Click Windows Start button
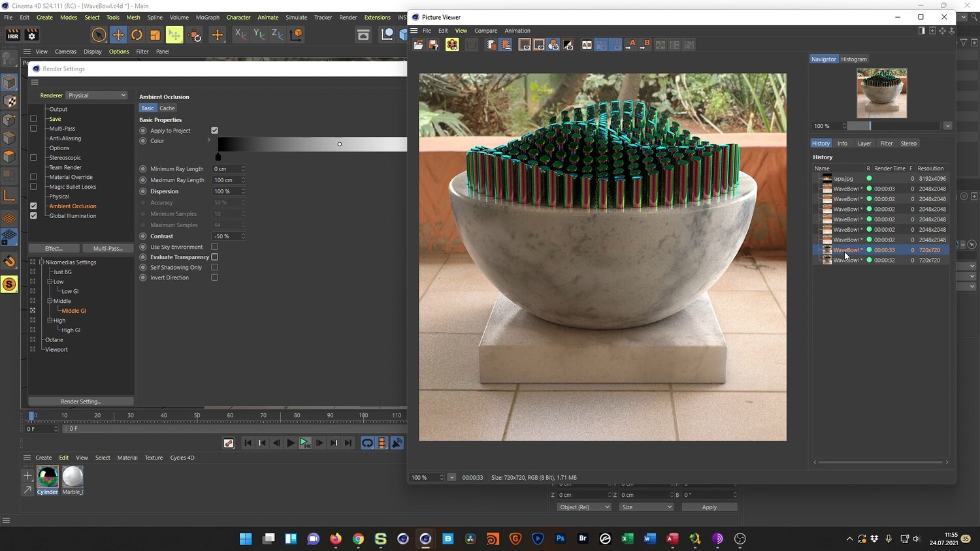This screenshot has height=551, width=980. (246, 539)
